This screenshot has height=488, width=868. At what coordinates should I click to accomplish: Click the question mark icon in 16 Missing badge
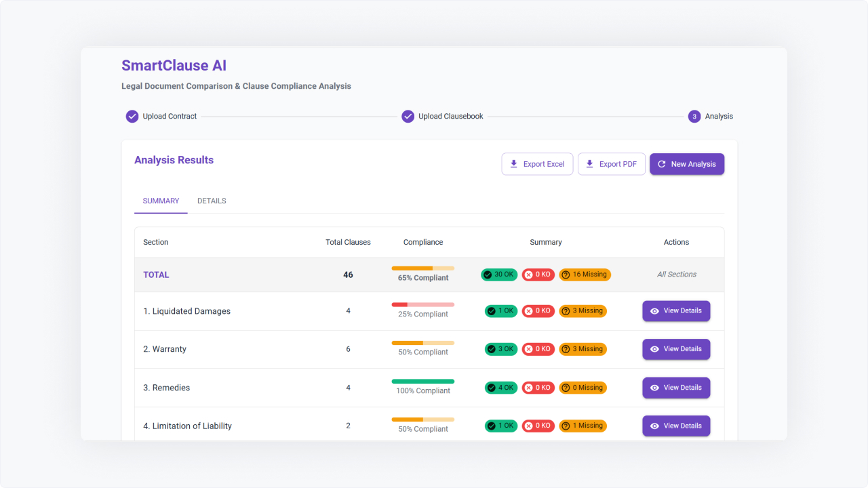click(566, 274)
